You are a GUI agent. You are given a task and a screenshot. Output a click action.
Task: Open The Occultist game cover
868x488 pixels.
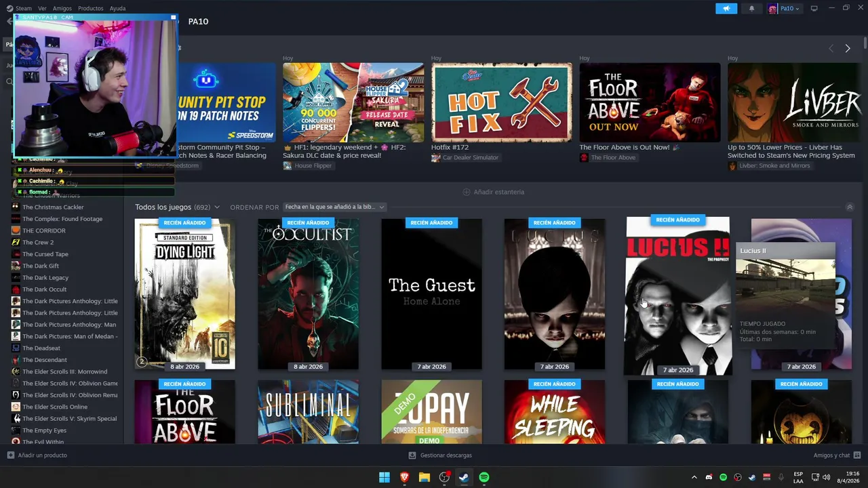pos(308,293)
